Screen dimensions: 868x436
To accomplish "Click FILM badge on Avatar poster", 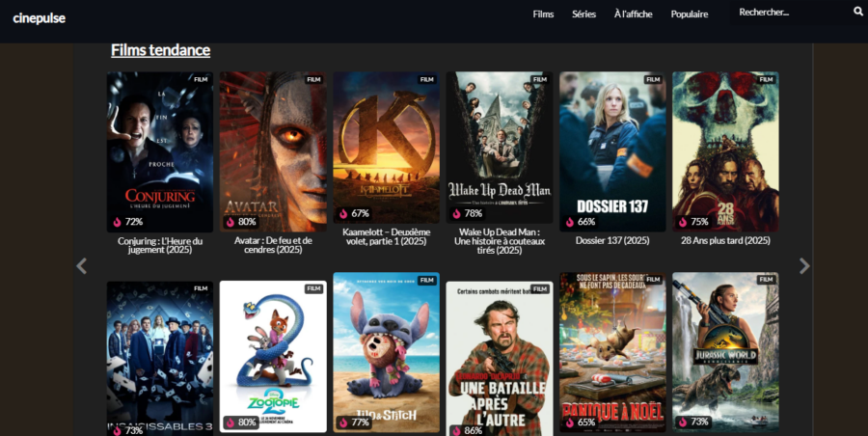I will 313,79.
